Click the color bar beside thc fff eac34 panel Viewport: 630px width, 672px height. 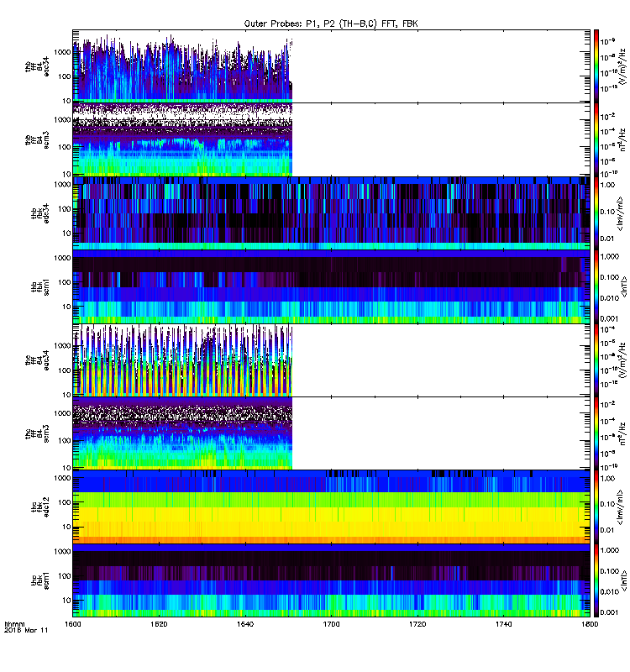[596, 360]
